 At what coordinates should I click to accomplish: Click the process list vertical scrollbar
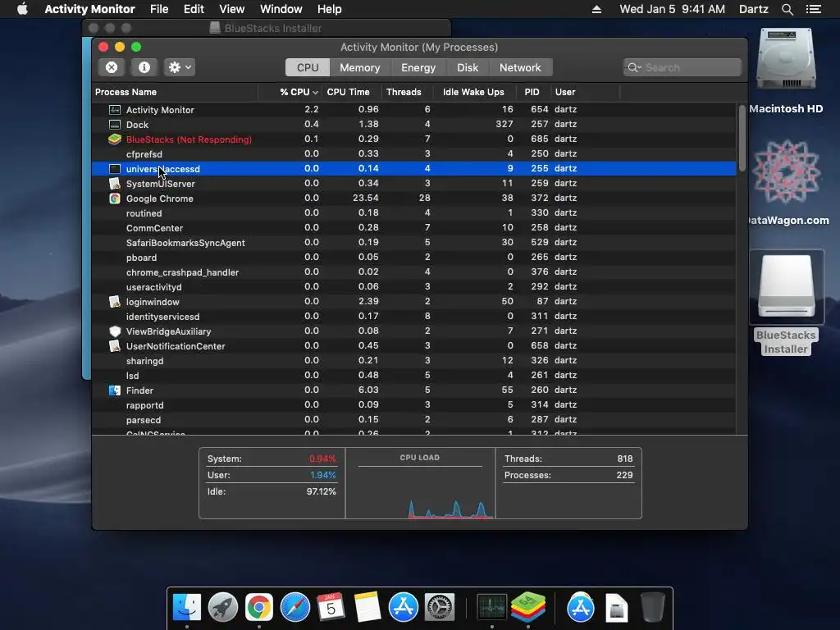[x=742, y=138]
